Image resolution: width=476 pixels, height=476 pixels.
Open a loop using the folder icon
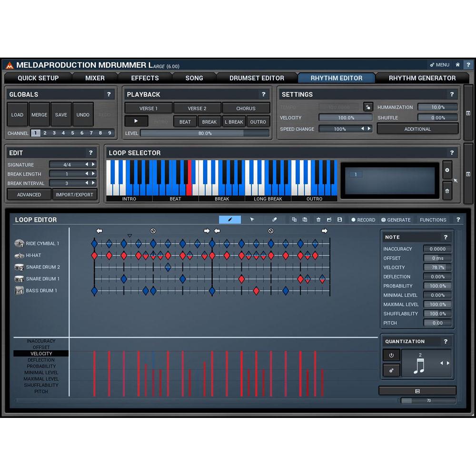coord(329,219)
